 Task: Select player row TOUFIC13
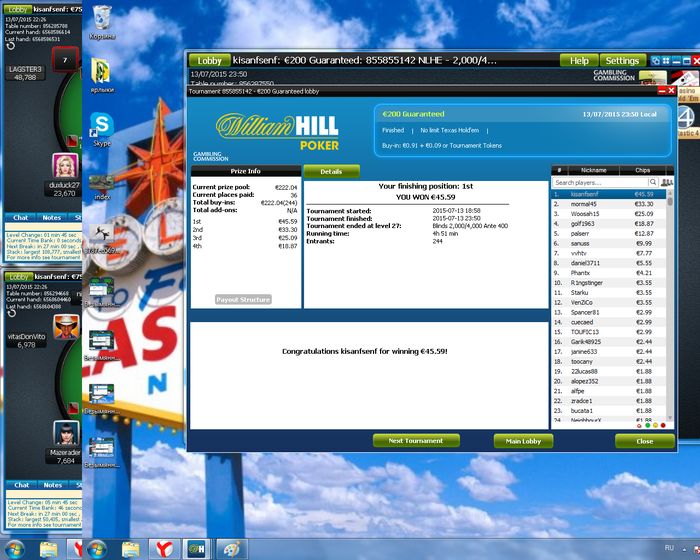point(609,332)
